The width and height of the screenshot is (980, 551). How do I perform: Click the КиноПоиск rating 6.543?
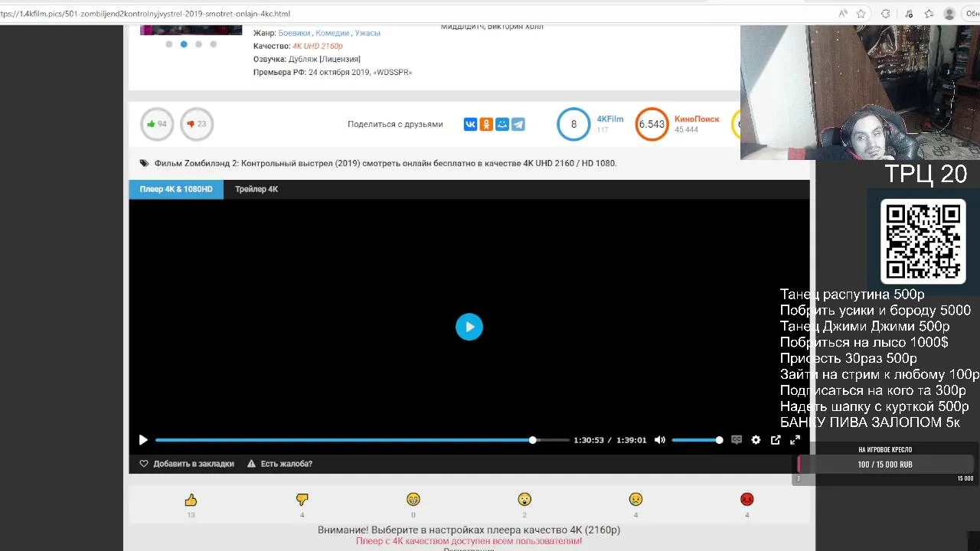[652, 124]
